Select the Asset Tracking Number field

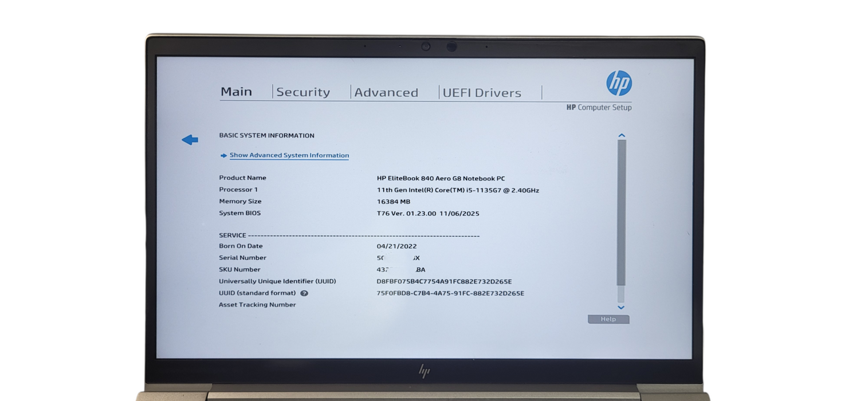[257, 304]
